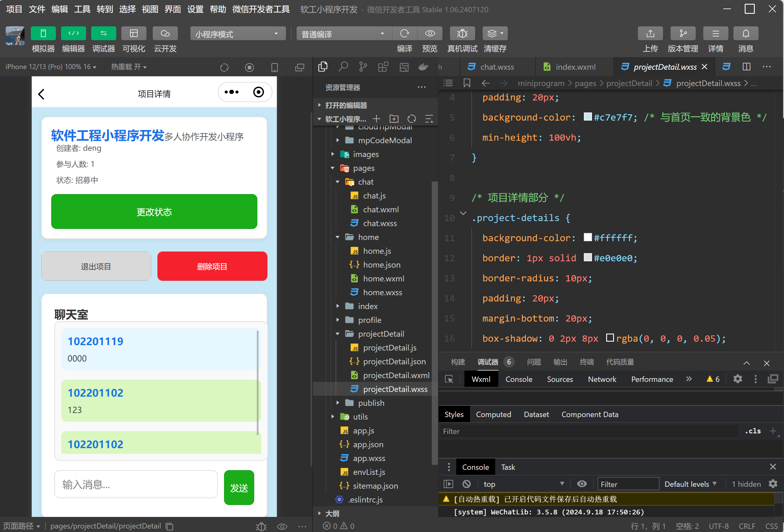This screenshot has width=784, height=532.
Task: Click the new file plus icon in the explorer
Action: pos(376,119)
